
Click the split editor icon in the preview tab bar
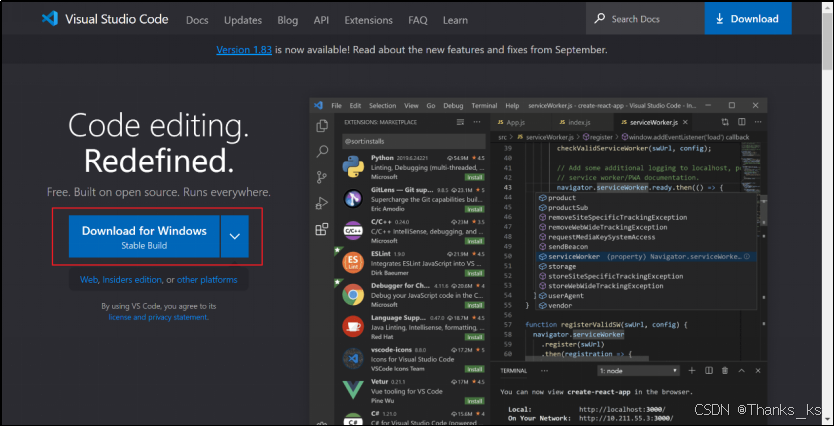742,122
